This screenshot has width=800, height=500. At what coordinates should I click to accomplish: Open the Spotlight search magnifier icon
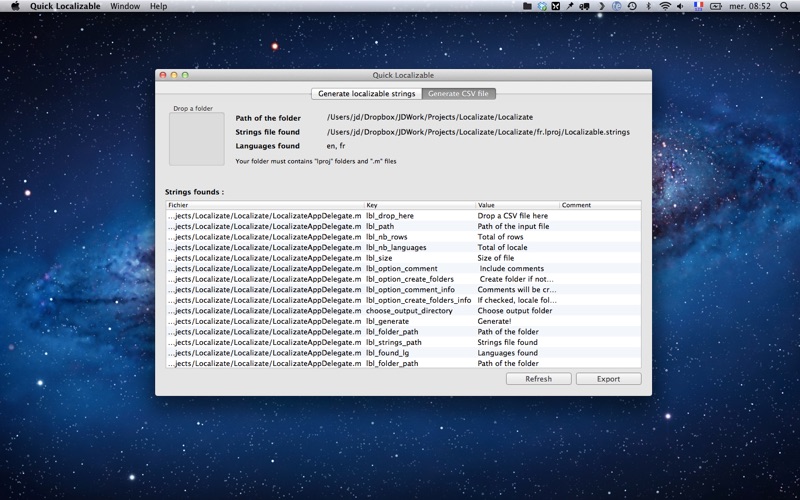(784, 6)
